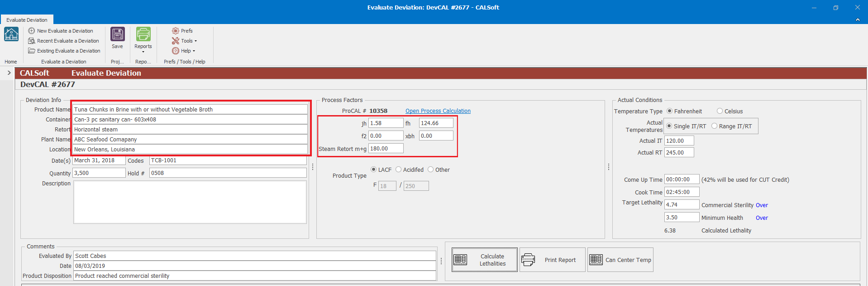Edit the Quantity field
This screenshot has height=286, width=868.
click(99, 173)
